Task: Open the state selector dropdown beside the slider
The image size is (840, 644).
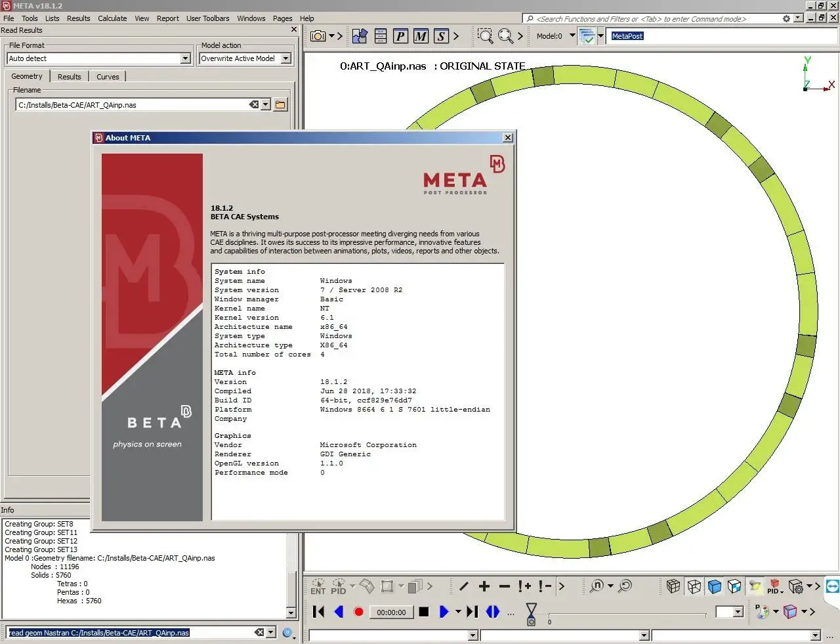Action: tap(738, 612)
